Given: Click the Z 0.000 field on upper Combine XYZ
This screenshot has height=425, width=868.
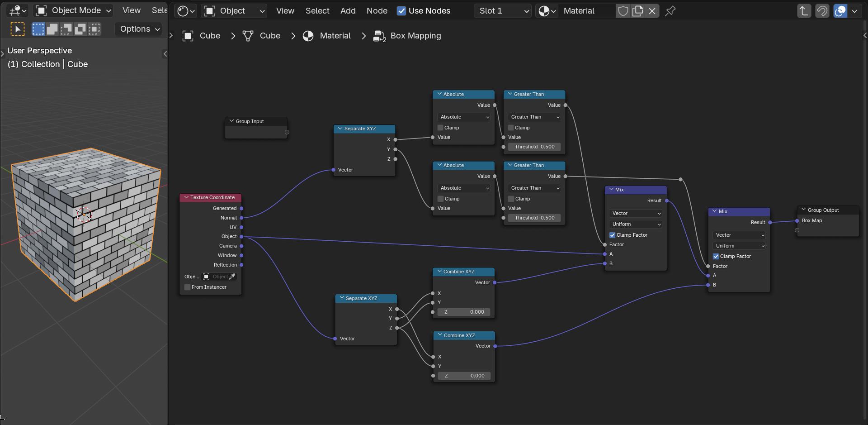Looking at the screenshot, I should tap(464, 312).
